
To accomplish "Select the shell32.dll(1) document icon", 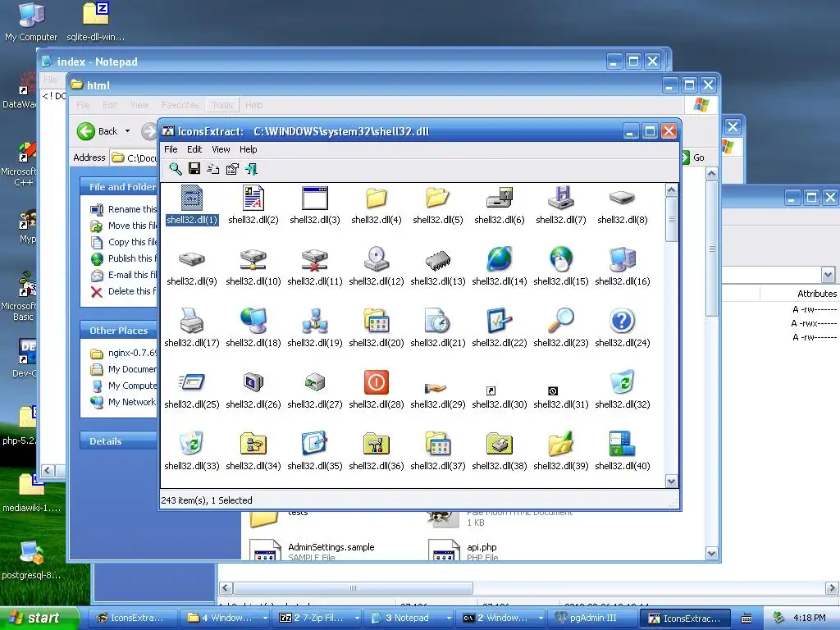I will (x=192, y=199).
